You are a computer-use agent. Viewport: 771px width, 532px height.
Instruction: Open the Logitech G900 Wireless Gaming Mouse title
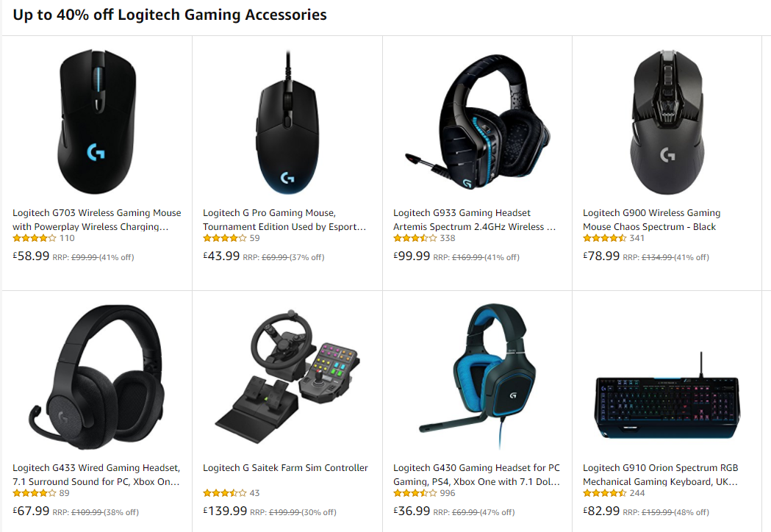tap(651, 220)
